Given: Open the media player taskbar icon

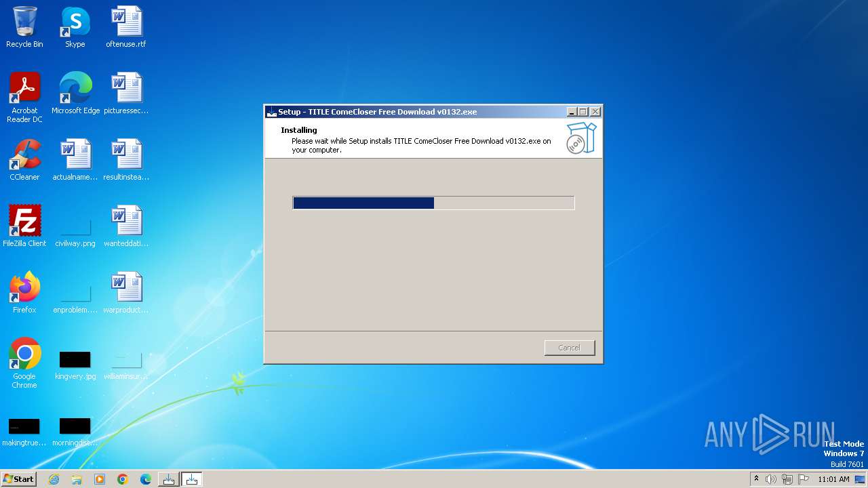Looking at the screenshot, I should pyautogui.click(x=100, y=479).
